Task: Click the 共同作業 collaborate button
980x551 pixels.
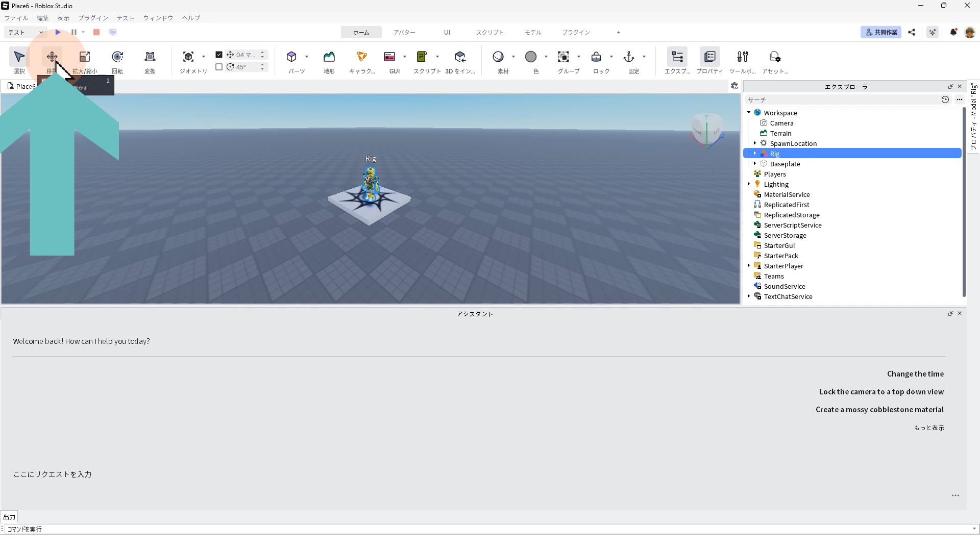Action: 881,32
